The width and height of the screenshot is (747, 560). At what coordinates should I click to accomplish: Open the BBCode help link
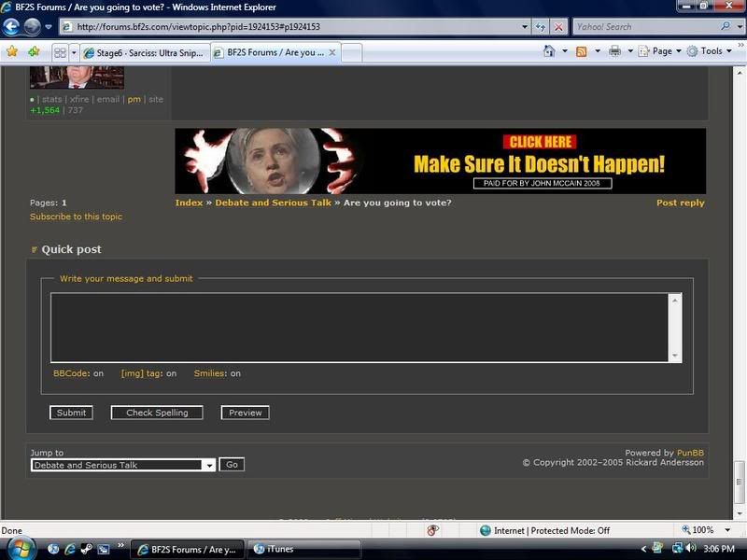[71, 373]
